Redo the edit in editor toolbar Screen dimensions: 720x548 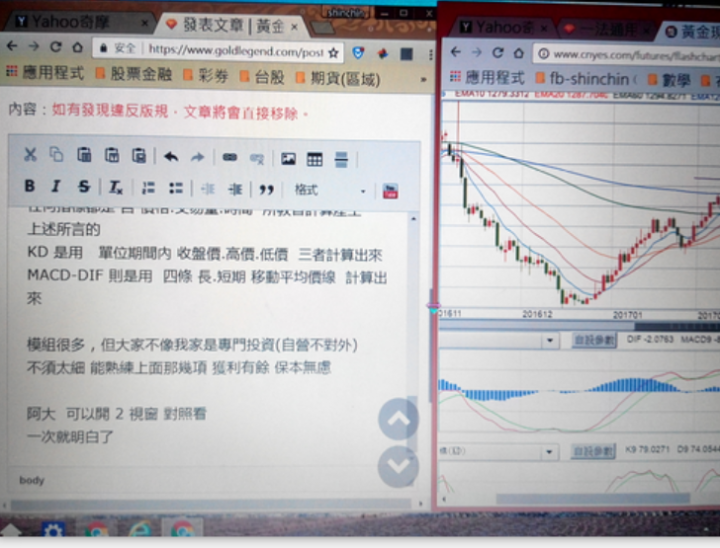197,158
